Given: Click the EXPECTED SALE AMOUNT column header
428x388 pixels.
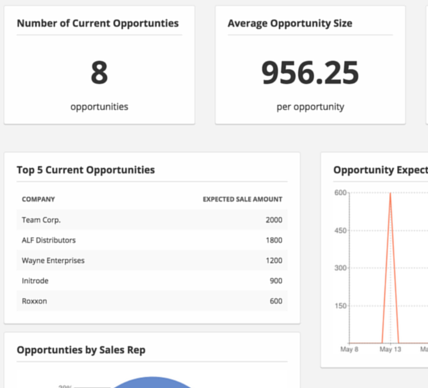Looking at the screenshot, I should pyautogui.click(x=242, y=199).
